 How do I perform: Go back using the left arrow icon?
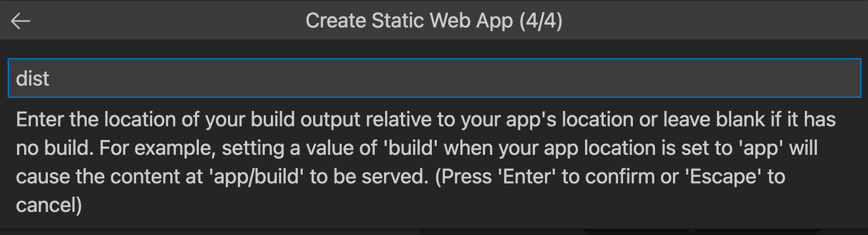tap(20, 21)
